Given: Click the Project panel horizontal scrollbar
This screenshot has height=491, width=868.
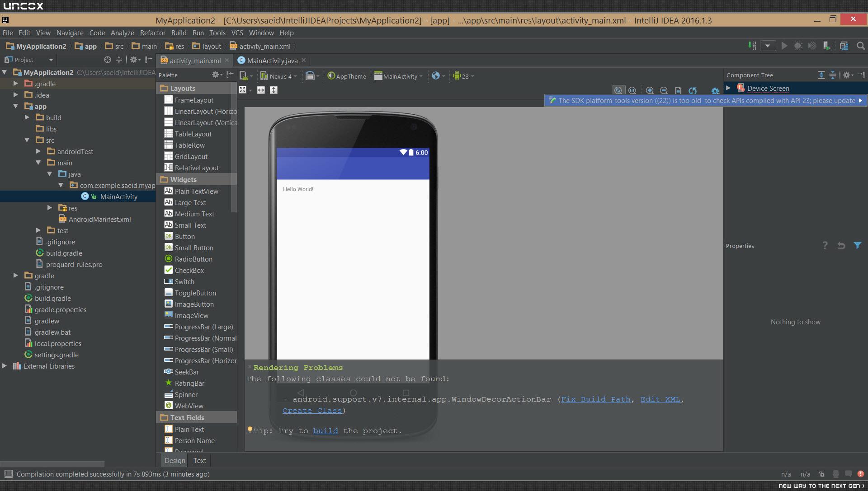Looking at the screenshot, I should point(52,464).
